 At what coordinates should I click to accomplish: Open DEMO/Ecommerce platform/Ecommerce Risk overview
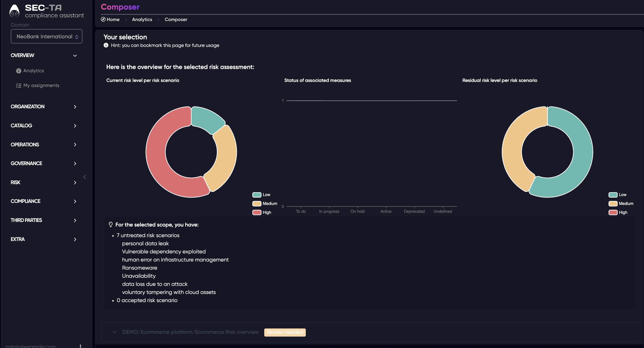pyautogui.click(x=191, y=332)
